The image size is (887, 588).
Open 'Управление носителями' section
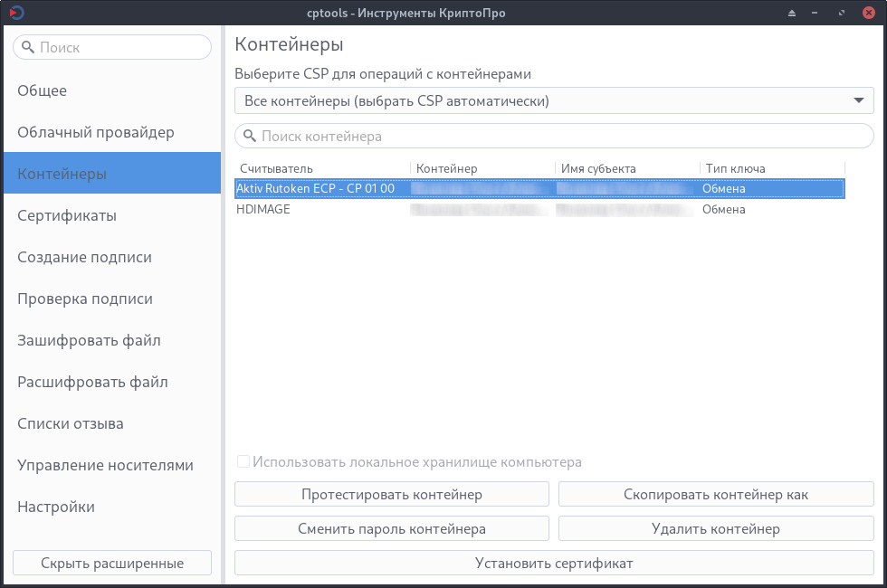pos(112,465)
